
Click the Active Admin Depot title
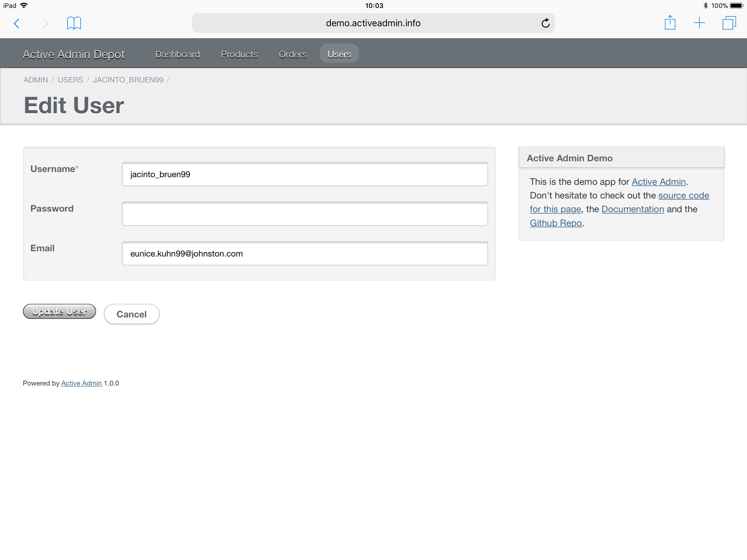point(74,54)
